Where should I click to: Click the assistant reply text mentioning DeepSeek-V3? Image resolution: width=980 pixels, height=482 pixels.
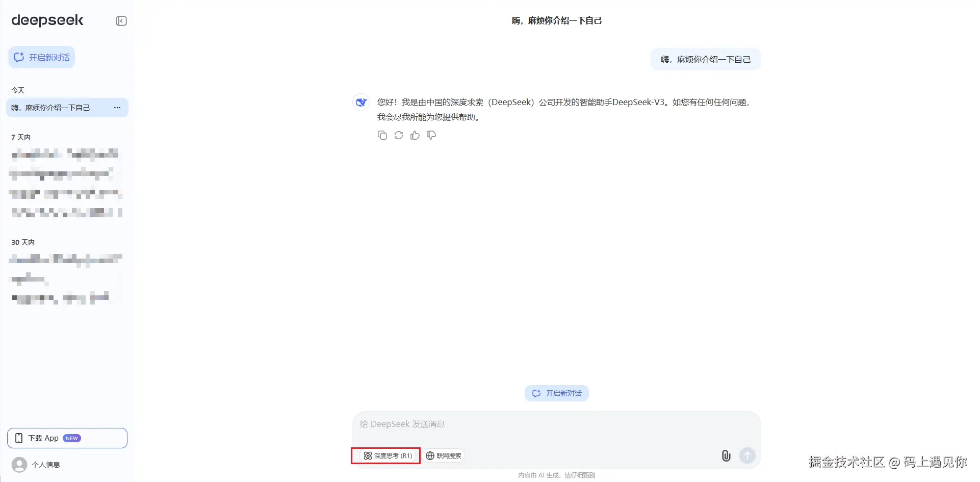tap(563, 110)
